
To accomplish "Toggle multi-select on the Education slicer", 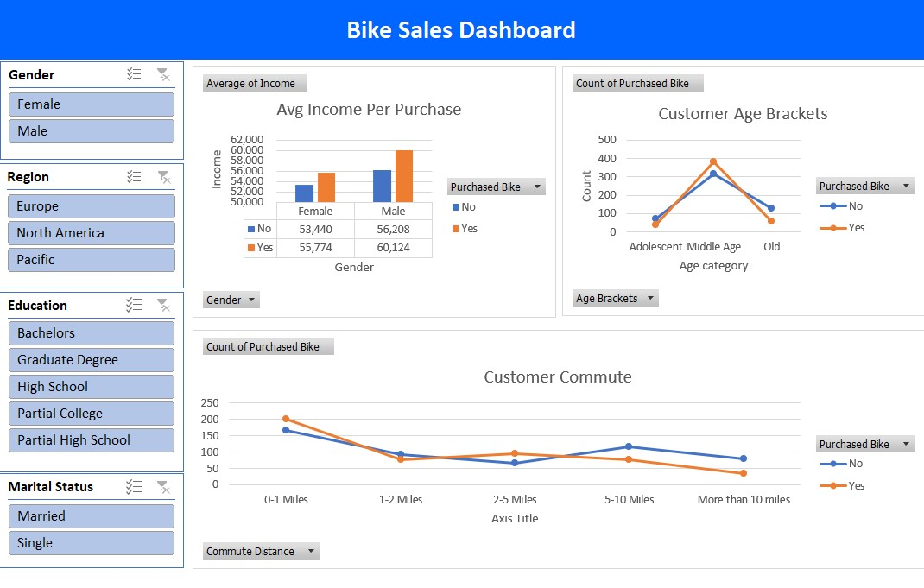I will [134, 305].
